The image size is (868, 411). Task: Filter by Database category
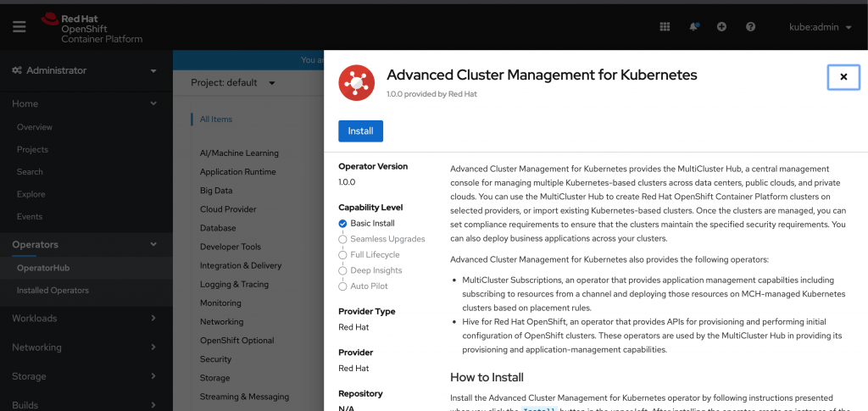click(x=218, y=228)
